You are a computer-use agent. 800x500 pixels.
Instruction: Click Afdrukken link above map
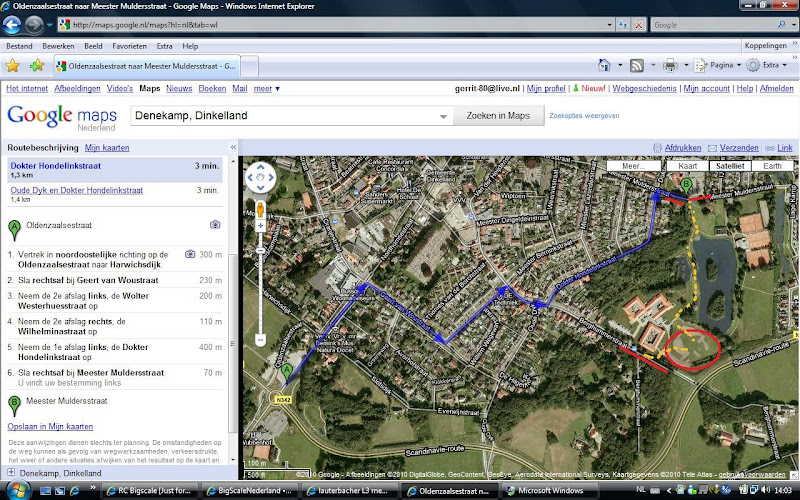[x=683, y=147]
